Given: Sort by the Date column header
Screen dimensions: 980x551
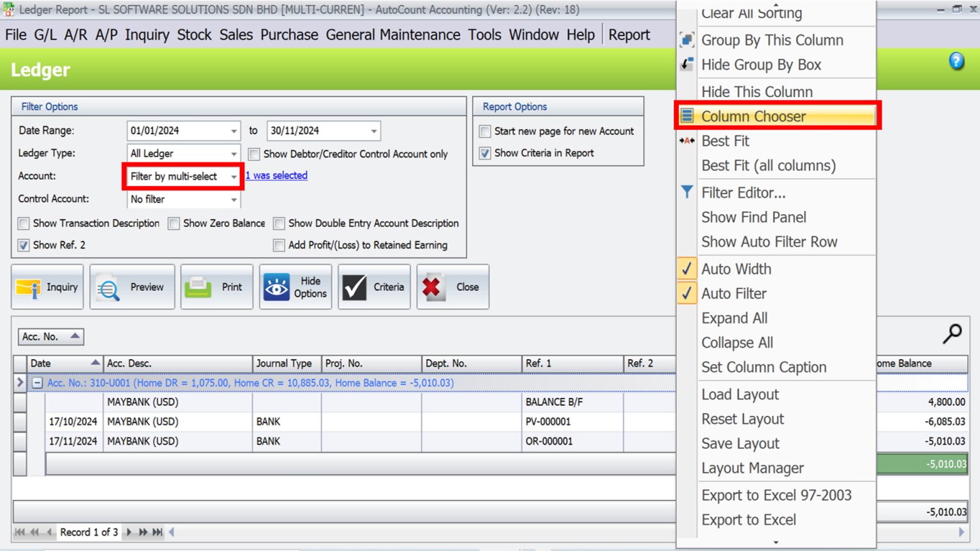Looking at the screenshot, I should pyautogui.click(x=64, y=363).
